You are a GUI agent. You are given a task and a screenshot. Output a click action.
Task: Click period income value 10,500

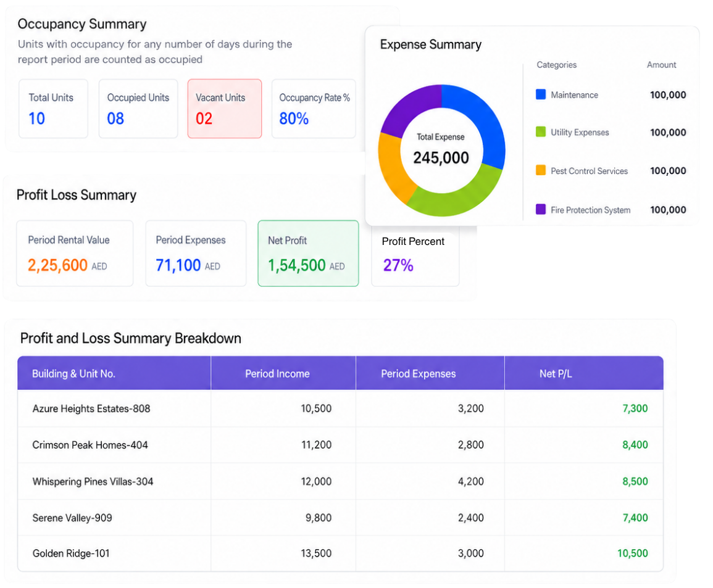(316, 408)
